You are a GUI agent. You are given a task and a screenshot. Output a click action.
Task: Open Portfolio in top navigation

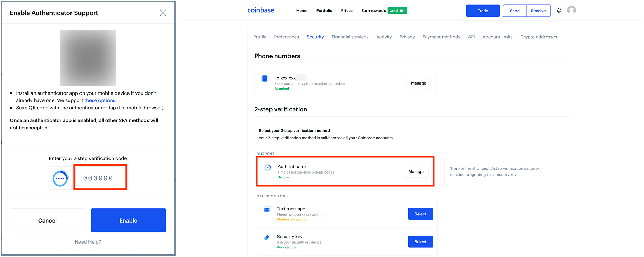click(x=324, y=11)
